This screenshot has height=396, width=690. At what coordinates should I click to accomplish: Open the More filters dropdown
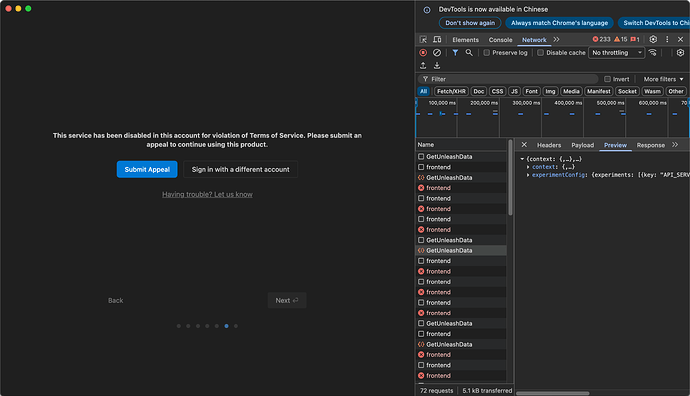[664, 79]
